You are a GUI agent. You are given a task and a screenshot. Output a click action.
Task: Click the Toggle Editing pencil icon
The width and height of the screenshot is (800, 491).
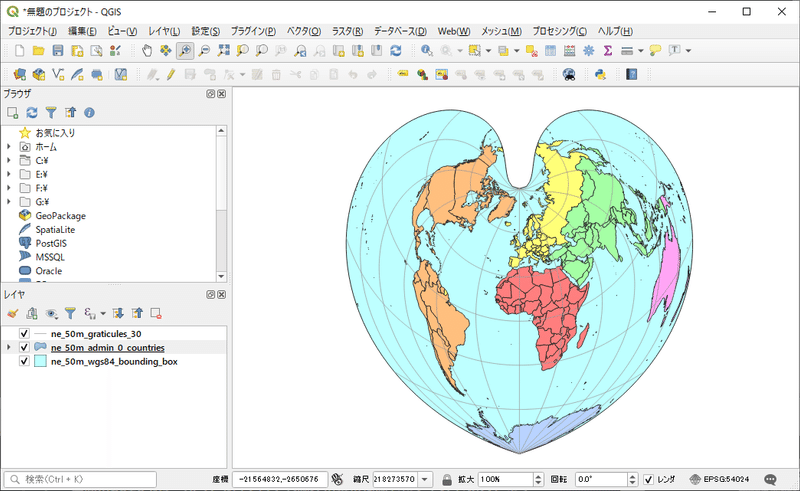pos(171,75)
